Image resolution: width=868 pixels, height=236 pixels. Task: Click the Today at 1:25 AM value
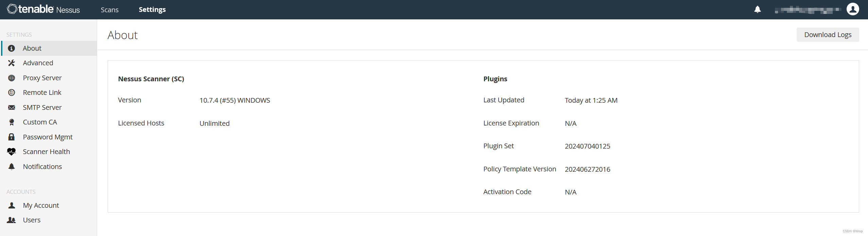591,100
